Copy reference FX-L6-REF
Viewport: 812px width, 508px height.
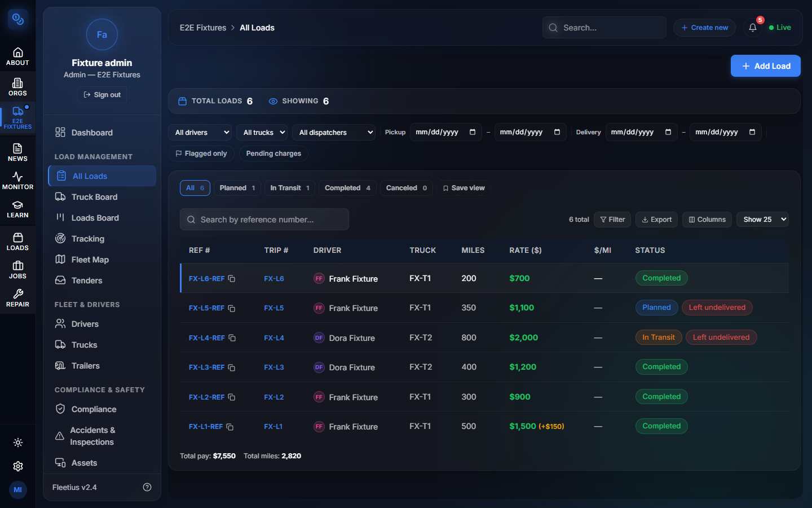(x=232, y=279)
